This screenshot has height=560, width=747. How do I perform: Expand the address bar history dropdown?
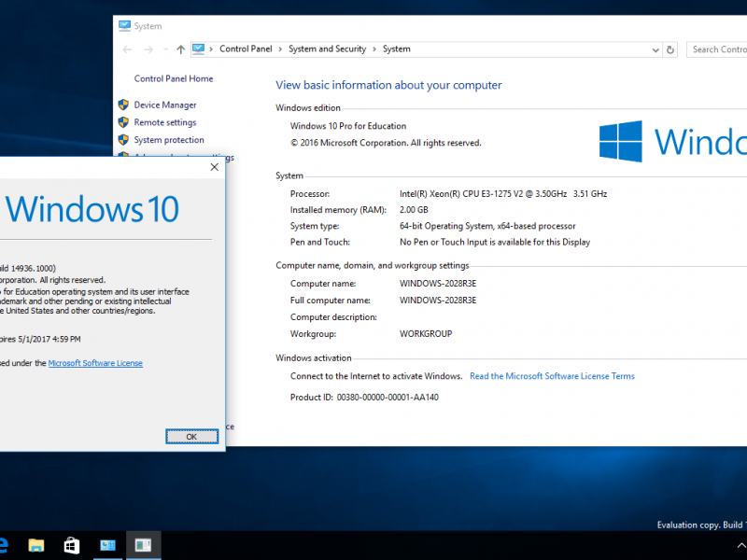click(655, 49)
